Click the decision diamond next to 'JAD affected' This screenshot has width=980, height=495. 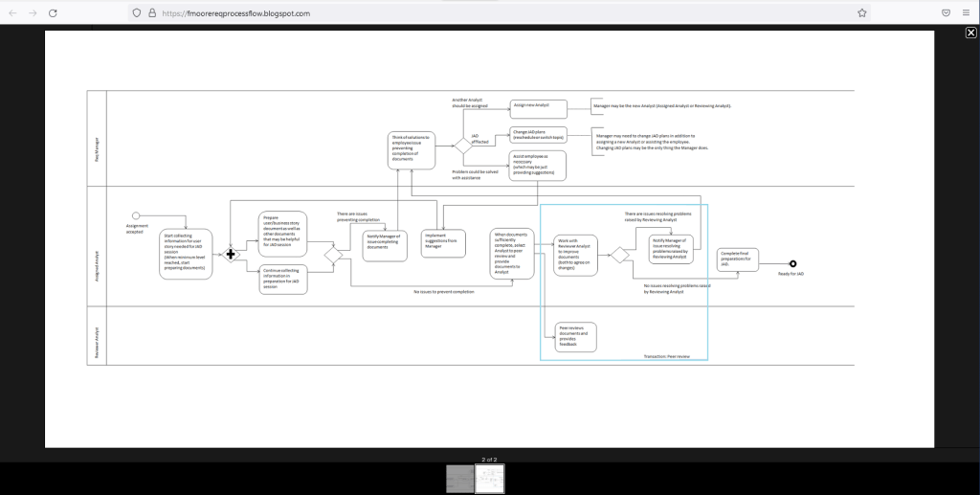tap(461, 146)
